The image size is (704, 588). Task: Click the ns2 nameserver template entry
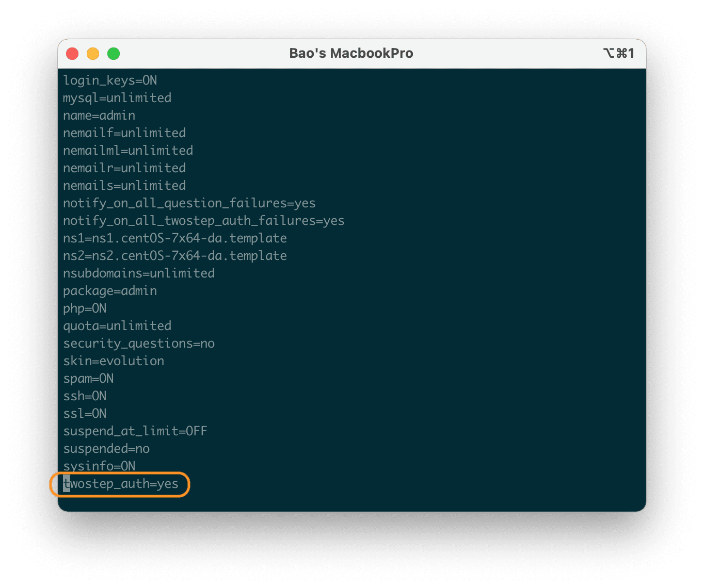coord(175,255)
